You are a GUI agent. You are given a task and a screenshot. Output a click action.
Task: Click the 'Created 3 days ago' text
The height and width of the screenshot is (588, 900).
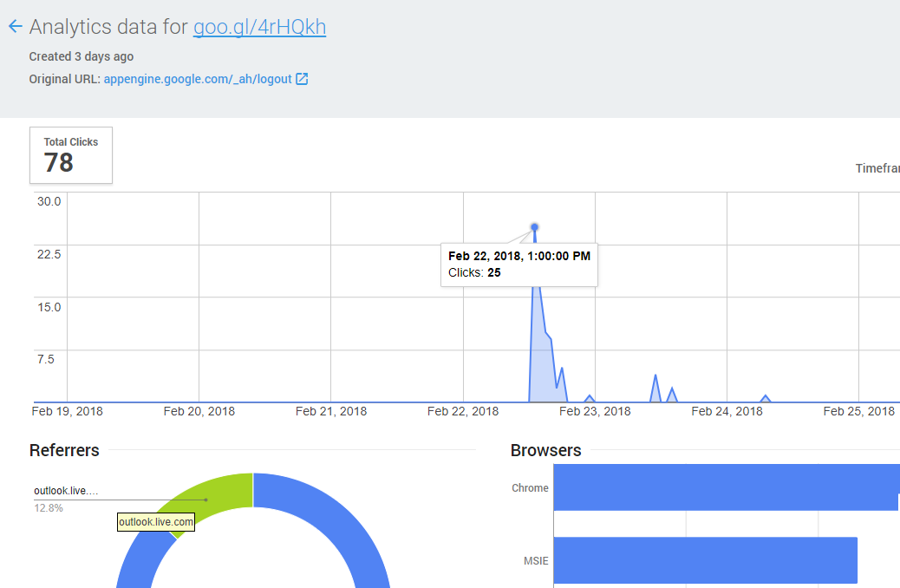(82, 56)
